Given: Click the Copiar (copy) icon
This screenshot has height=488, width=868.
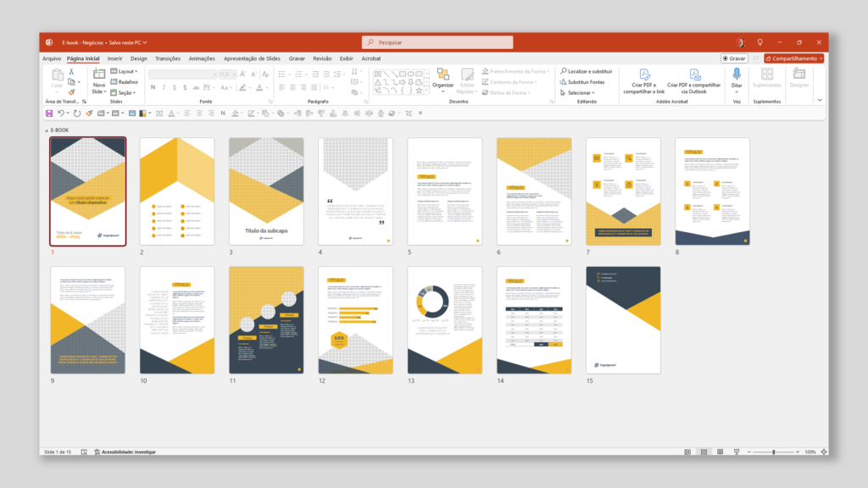Looking at the screenshot, I should point(71,81).
